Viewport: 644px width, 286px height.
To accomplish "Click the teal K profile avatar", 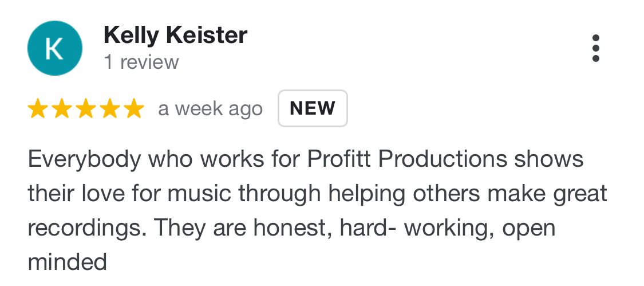I will [x=54, y=48].
